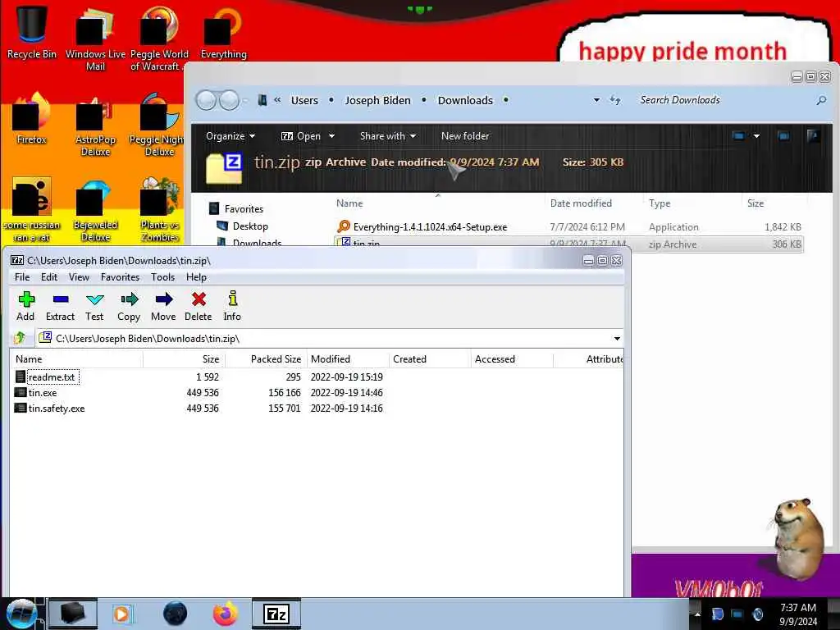Select Downloads in Explorer breadcrumb
Image resolution: width=840 pixels, height=630 pixels.
[465, 100]
